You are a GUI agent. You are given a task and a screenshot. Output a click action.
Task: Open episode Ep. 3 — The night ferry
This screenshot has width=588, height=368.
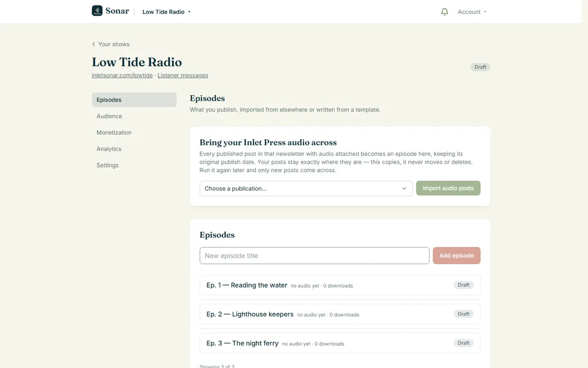click(340, 343)
